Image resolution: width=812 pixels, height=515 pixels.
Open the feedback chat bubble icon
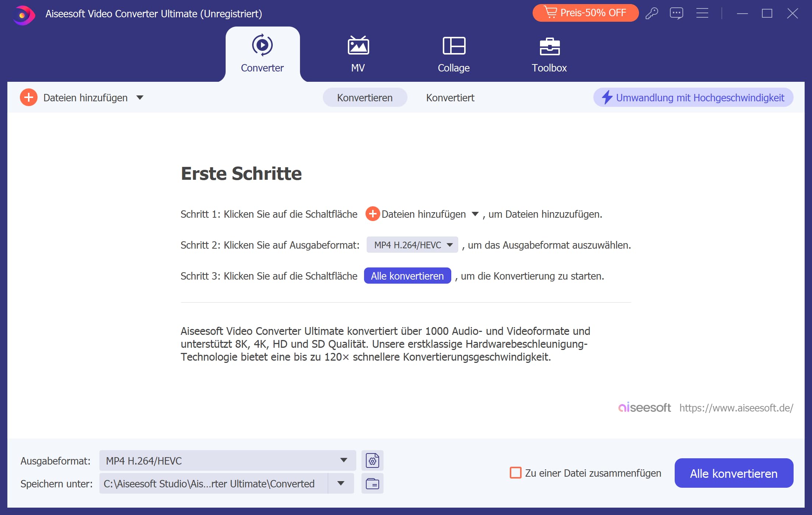(677, 13)
